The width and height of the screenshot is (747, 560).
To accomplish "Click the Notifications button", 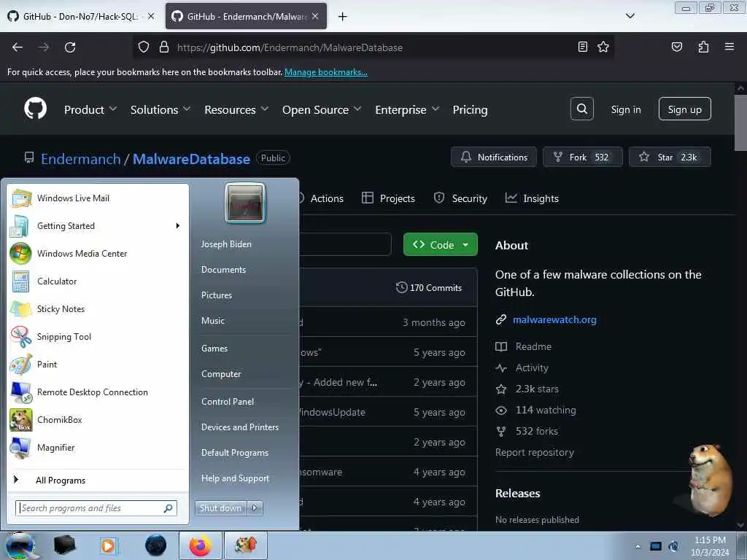I will [x=494, y=157].
